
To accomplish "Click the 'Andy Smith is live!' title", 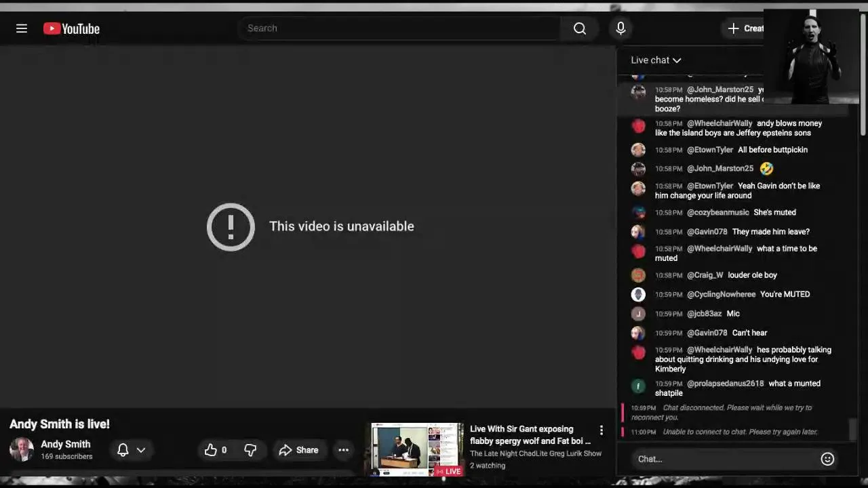I will click(60, 424).
